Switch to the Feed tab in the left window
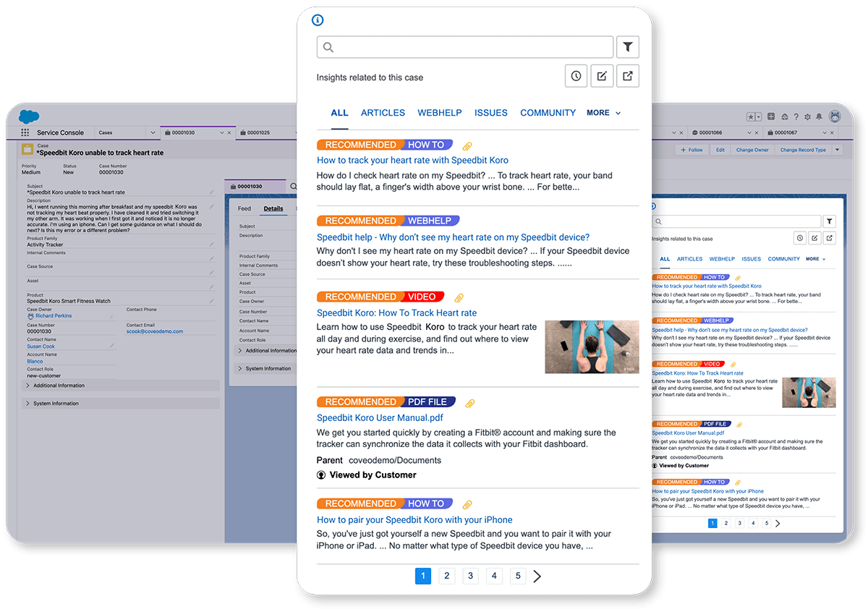Screen dimensions: 868x612 [244, 209]
